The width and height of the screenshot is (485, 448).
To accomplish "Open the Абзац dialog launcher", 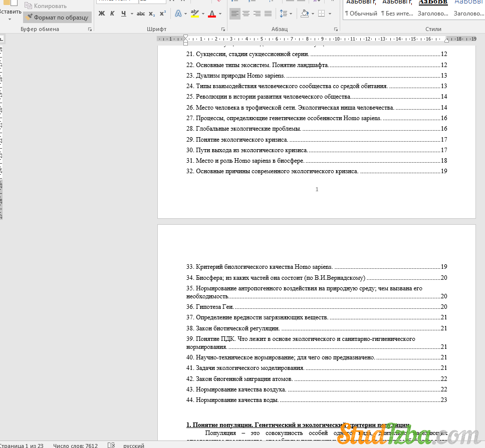I will [x=336, y=30].
